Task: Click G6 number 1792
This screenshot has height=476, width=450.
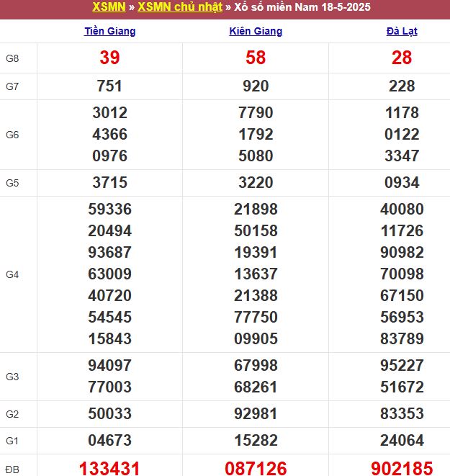Action: [x=256, y=134]
